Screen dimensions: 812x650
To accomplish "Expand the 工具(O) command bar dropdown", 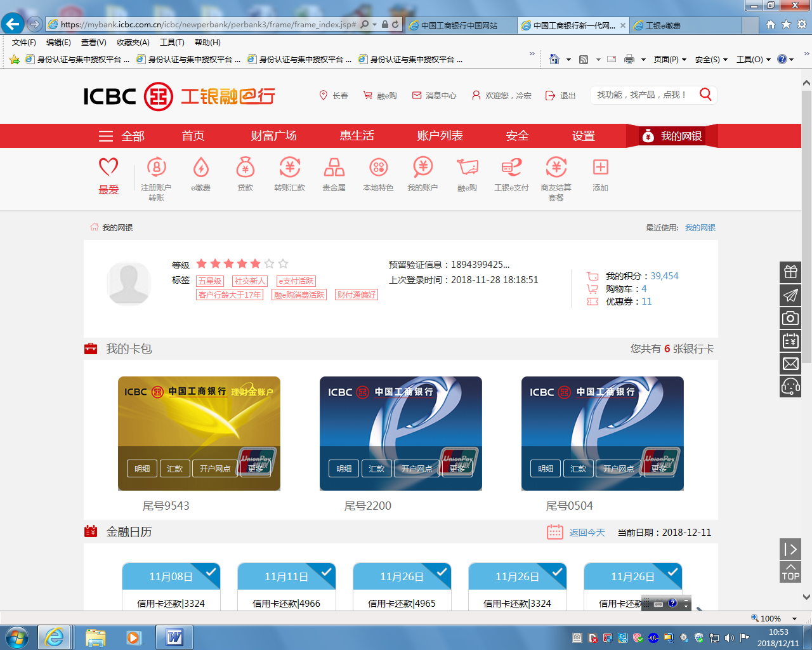I will pyautogui.click(x=754, y=59).
